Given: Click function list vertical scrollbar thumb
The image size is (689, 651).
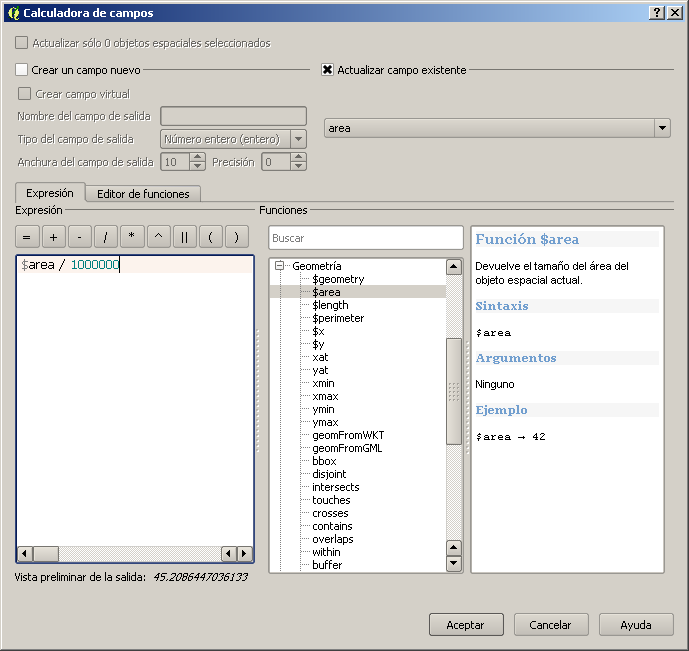Looking at the screenshot, I should click(454, 391).
